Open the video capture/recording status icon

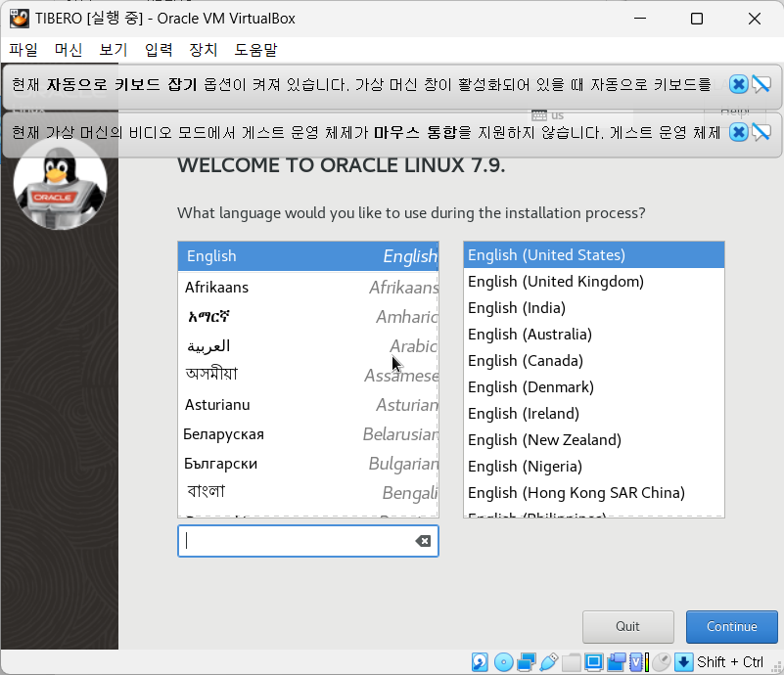point(617,662)
